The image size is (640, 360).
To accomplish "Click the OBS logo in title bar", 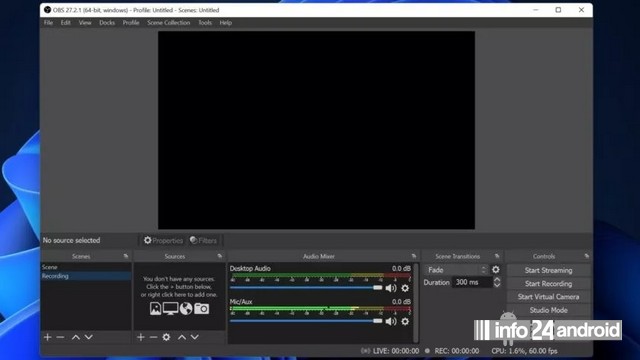I will (47, 10).
